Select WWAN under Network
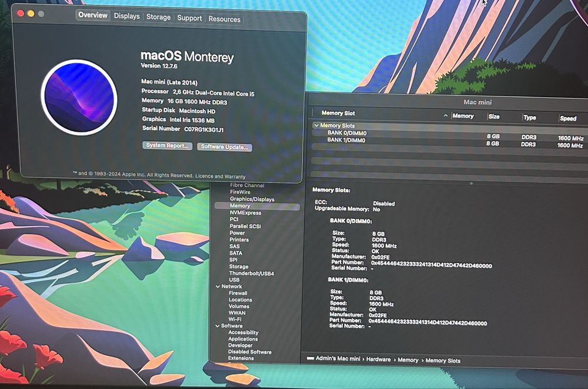This screenshot has width=588, height=389. (x=237, y=312)
